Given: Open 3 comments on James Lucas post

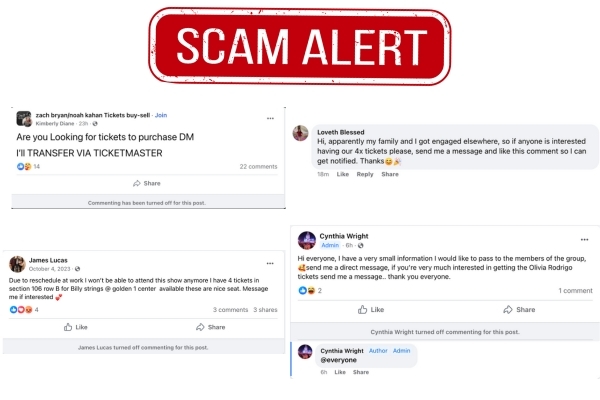Looking at the screenshot, I should coord(230,310).
